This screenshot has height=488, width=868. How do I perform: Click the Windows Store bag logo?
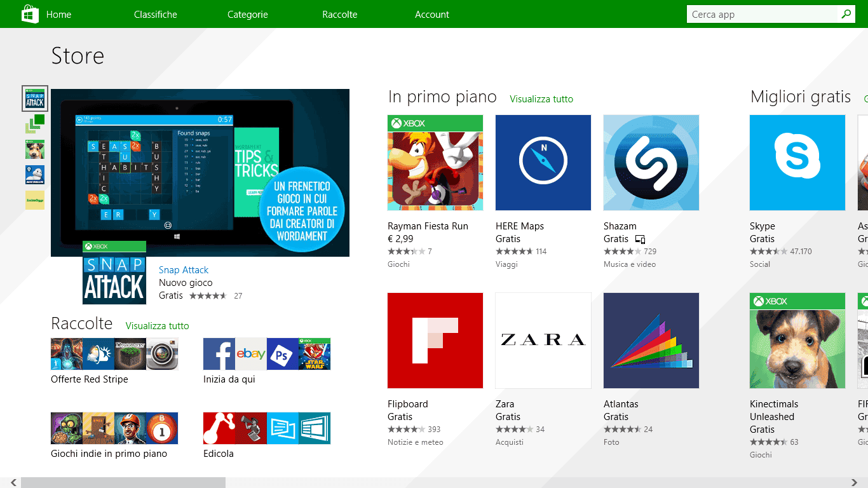(31, 14)
